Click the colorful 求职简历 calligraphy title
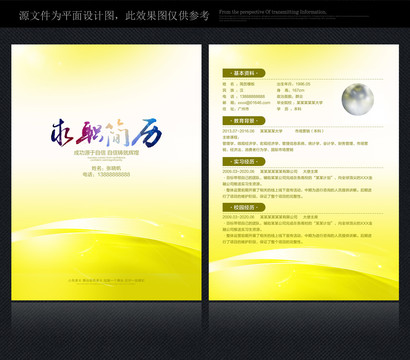The image size is (410, 360). (x=107, y=133)
